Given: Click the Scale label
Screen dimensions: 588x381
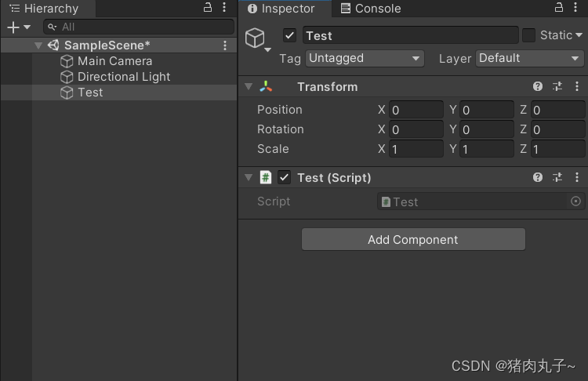Looking at the screenshot, I should coord(273,149).
